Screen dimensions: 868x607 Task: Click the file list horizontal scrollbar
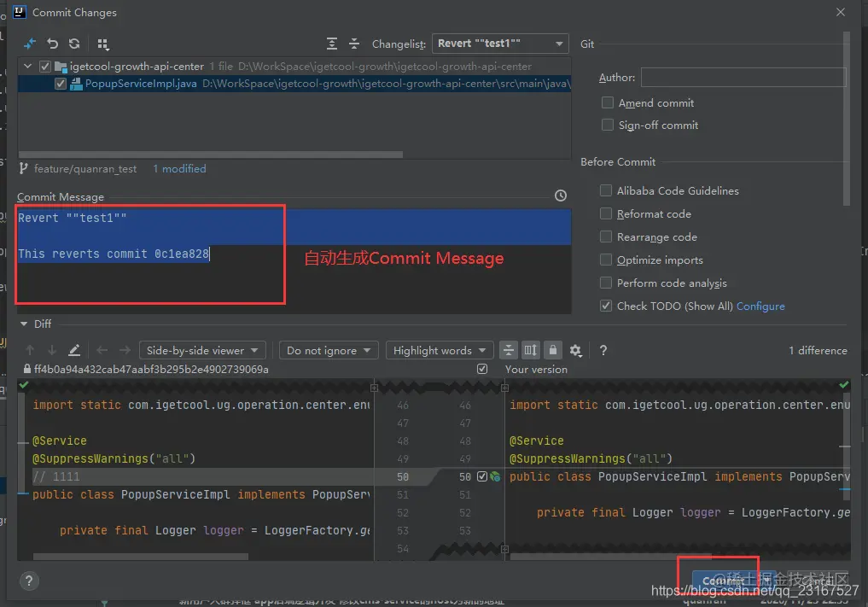(210, 155)
